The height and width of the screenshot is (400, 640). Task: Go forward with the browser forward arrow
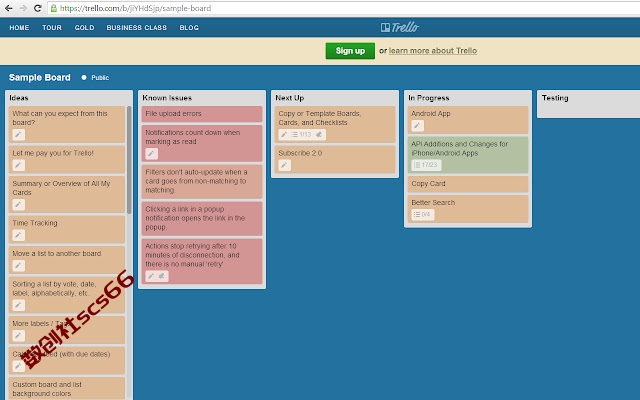pos(23,8)
